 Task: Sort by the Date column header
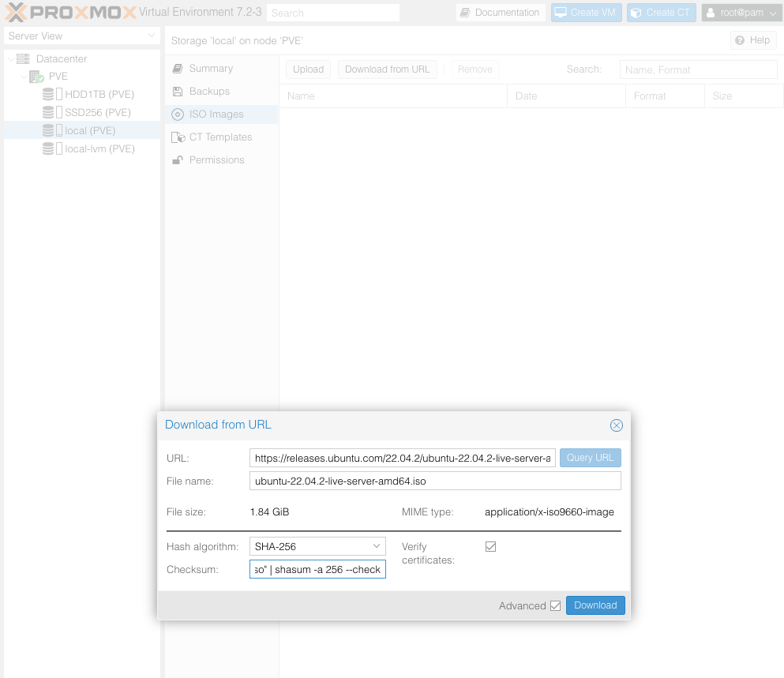[567, 96]
